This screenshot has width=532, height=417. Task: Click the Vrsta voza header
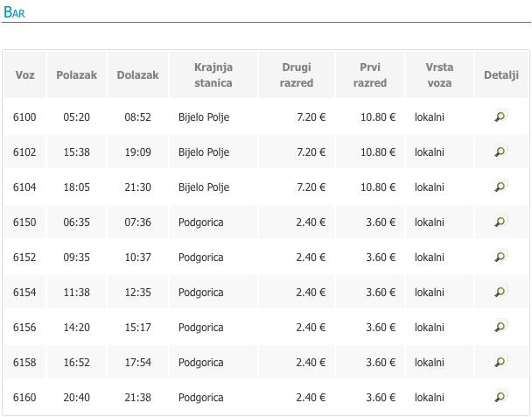439,74
